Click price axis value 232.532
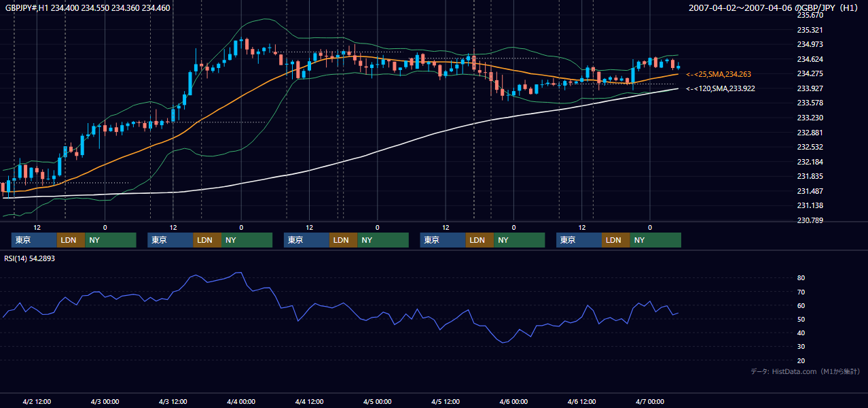 click(x=810, y=147)
